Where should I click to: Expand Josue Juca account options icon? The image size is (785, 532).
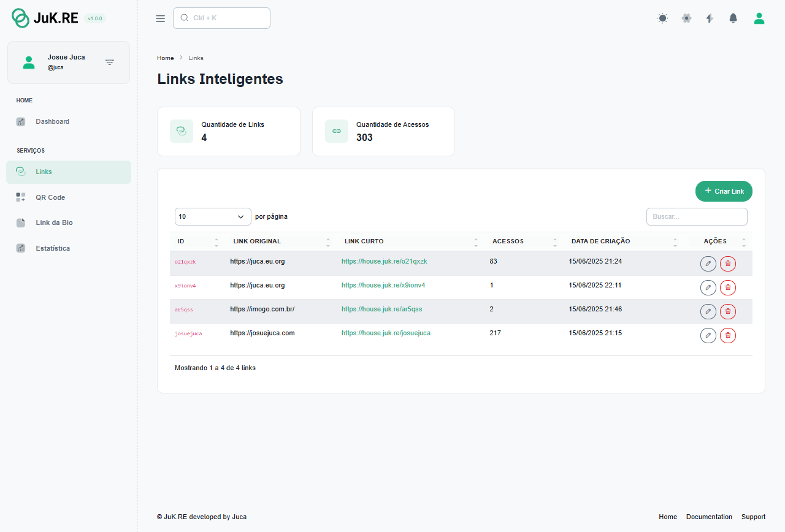tap(110, 63)
